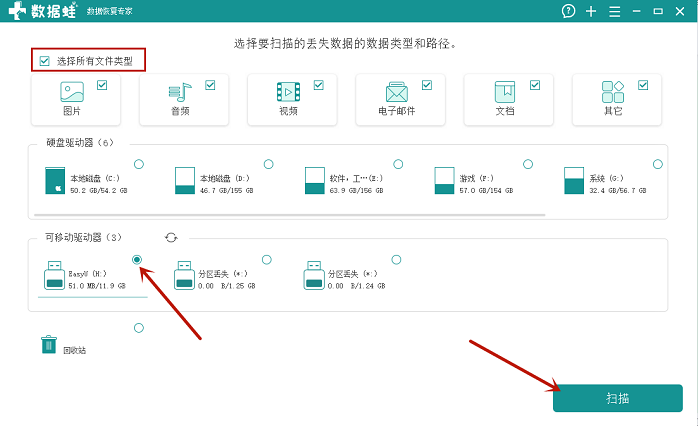Select the EasyU (H:) radio button
Viewport: 698px width, 426px height.
(137, 260)
